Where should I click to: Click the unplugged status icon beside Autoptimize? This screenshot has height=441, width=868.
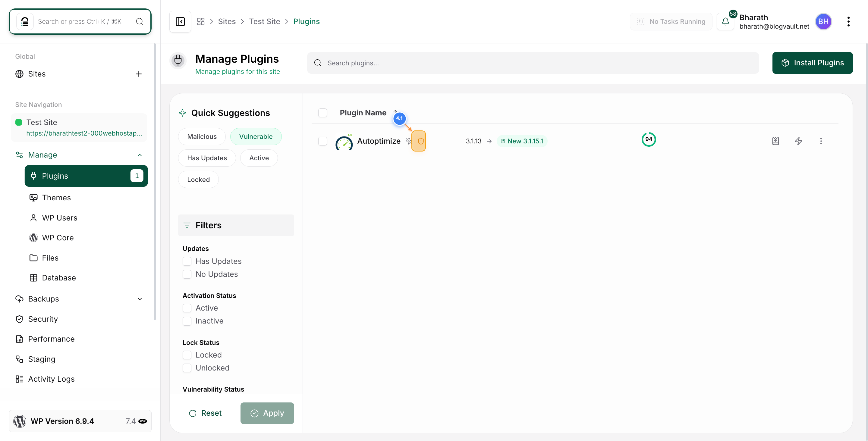pos(408,141)
